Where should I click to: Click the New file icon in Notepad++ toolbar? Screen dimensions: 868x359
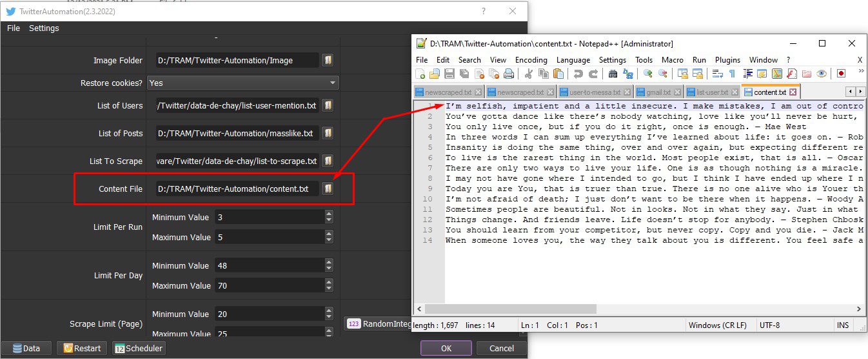(x=421, y=74)
